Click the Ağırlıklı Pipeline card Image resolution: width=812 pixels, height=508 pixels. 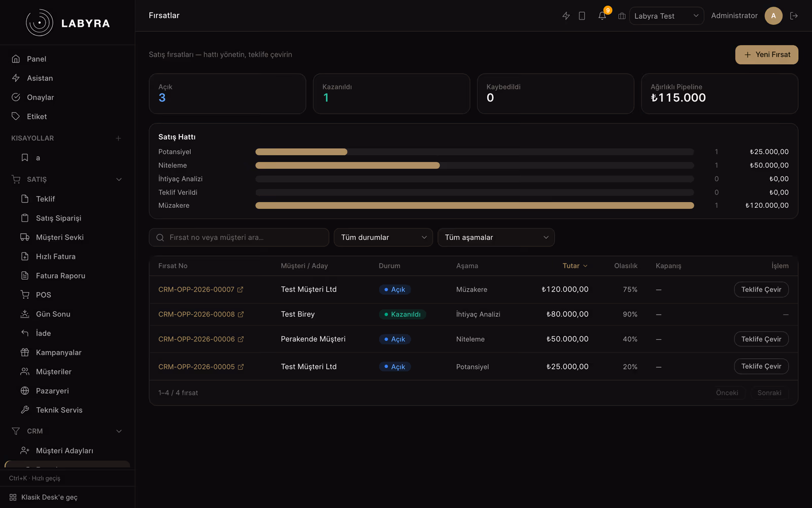720,93
